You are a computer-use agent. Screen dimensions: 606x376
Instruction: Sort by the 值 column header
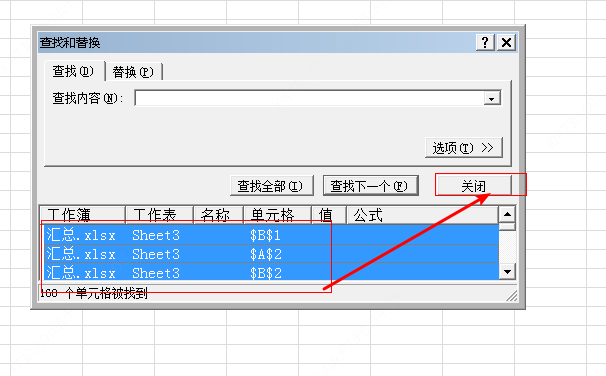[x=329, y=215]
